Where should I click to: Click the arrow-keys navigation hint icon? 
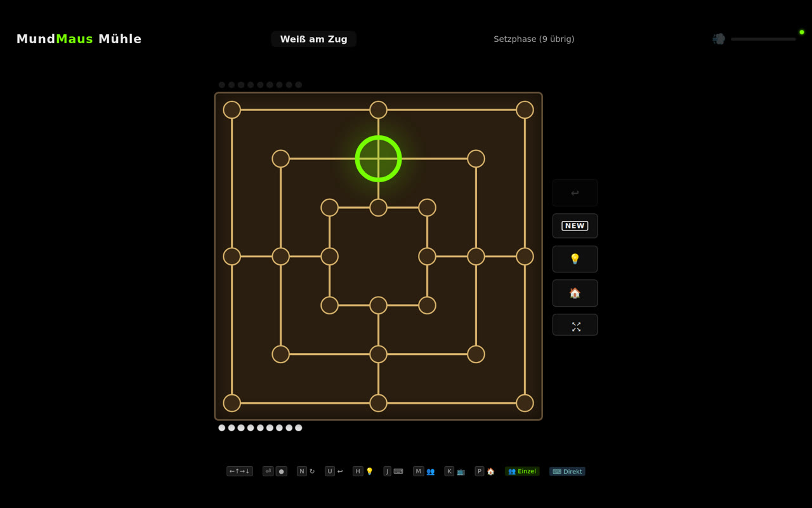[239, 471]
